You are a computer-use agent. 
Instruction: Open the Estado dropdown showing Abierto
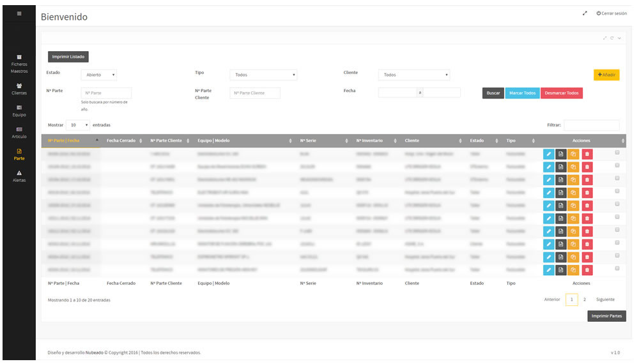[x=99, y=75]
